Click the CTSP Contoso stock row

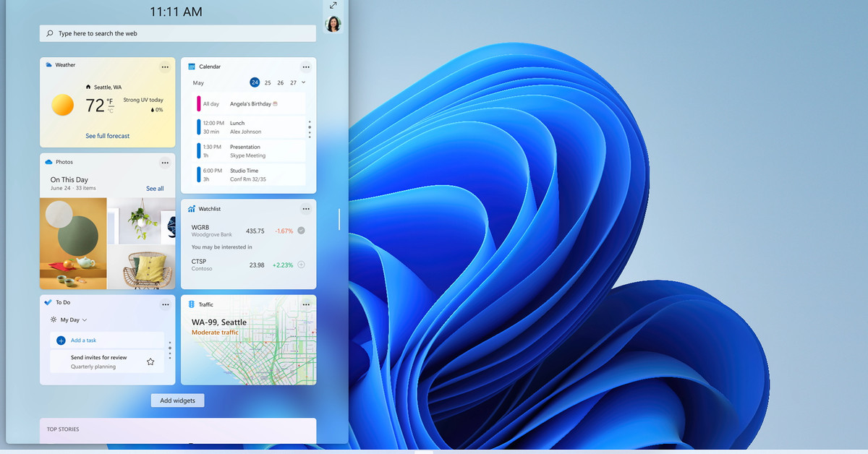tap(248, 265)
